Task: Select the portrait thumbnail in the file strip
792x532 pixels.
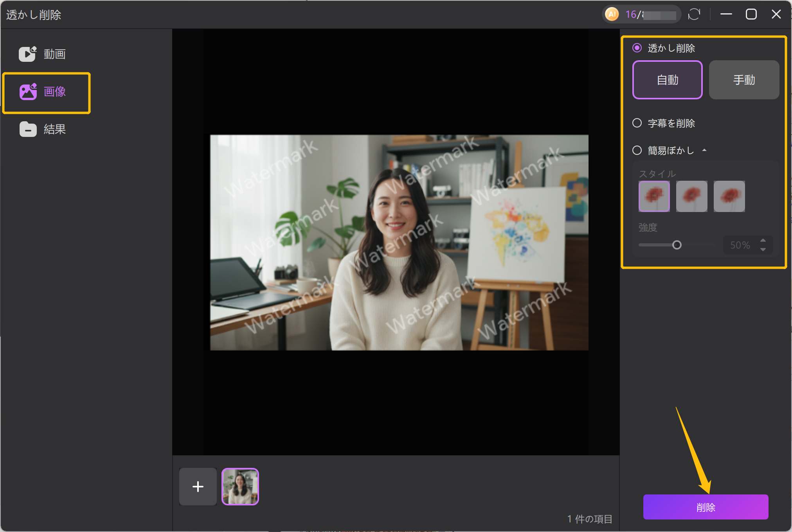Action: tap(240, 486)
